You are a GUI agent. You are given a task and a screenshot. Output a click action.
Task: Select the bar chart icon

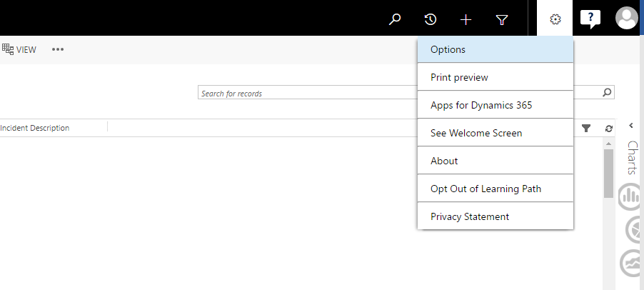click(630, 198)
